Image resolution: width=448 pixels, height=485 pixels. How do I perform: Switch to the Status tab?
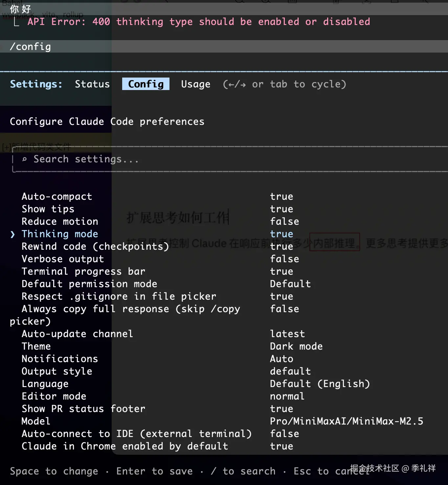(92, 84)
